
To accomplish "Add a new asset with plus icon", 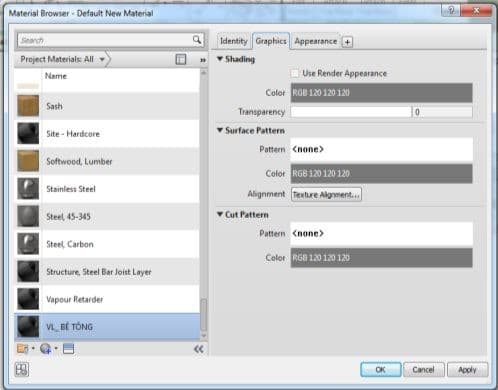I will 347,42.
